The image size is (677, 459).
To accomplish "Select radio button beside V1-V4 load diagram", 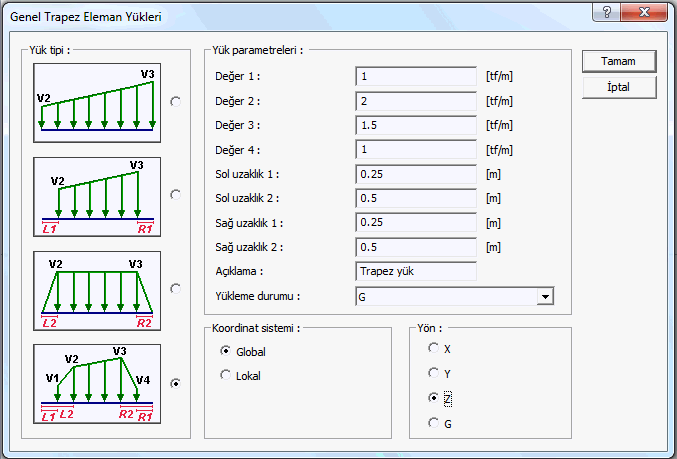I will (175, 383).
